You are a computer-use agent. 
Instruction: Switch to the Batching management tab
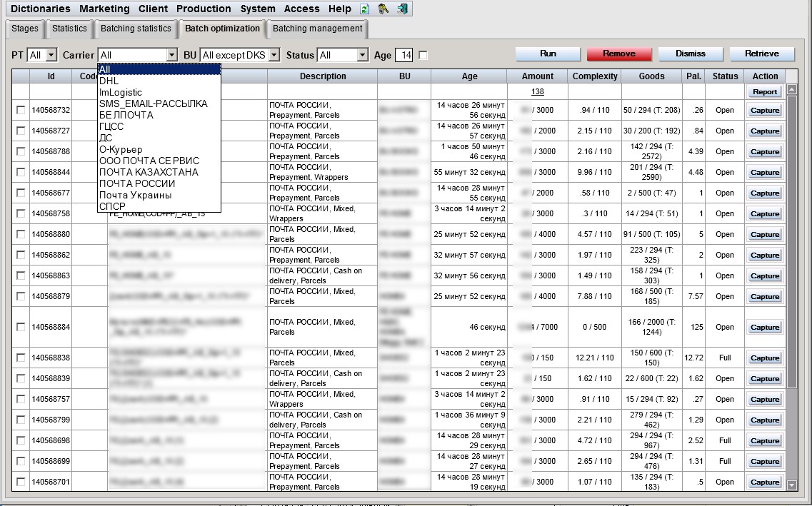click(318, 29)
